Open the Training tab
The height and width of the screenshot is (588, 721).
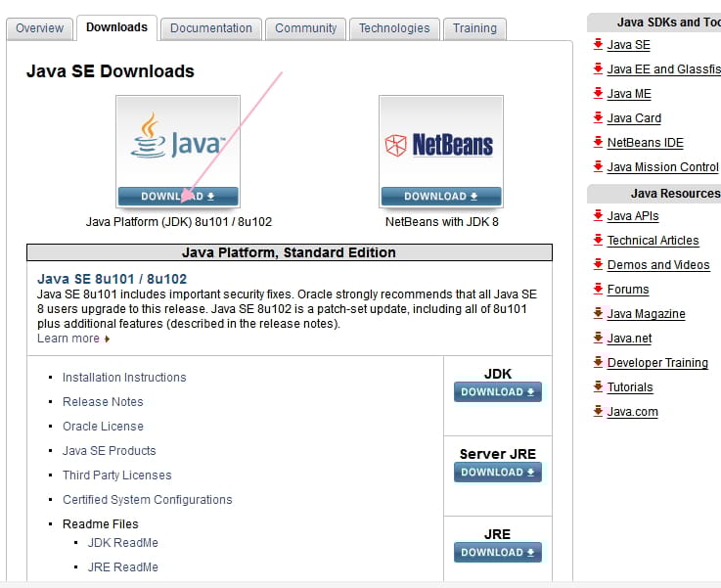(x=474, y=28)
